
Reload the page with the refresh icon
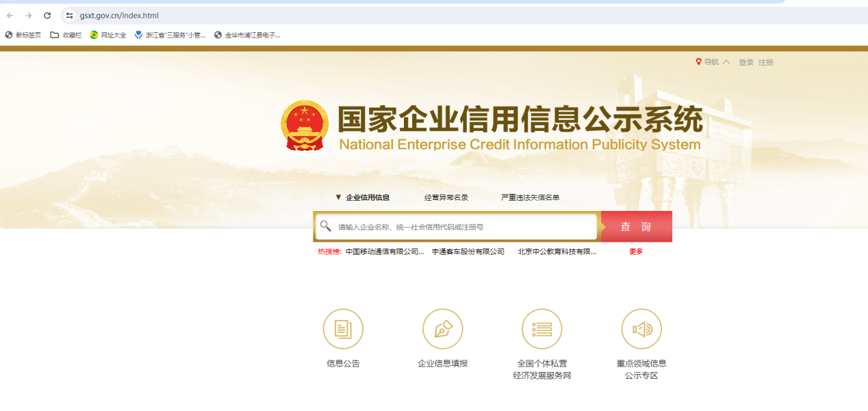click(47, 15)
